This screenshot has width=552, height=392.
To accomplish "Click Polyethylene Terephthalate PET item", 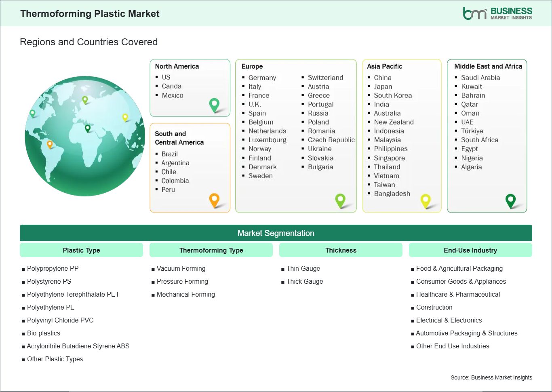I will (x=73, y=294).
